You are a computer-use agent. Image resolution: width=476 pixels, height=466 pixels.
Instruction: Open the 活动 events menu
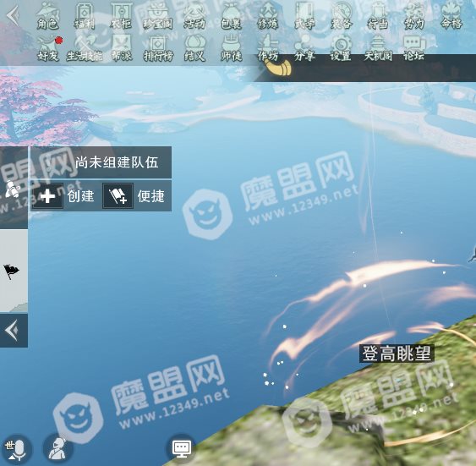194,16
